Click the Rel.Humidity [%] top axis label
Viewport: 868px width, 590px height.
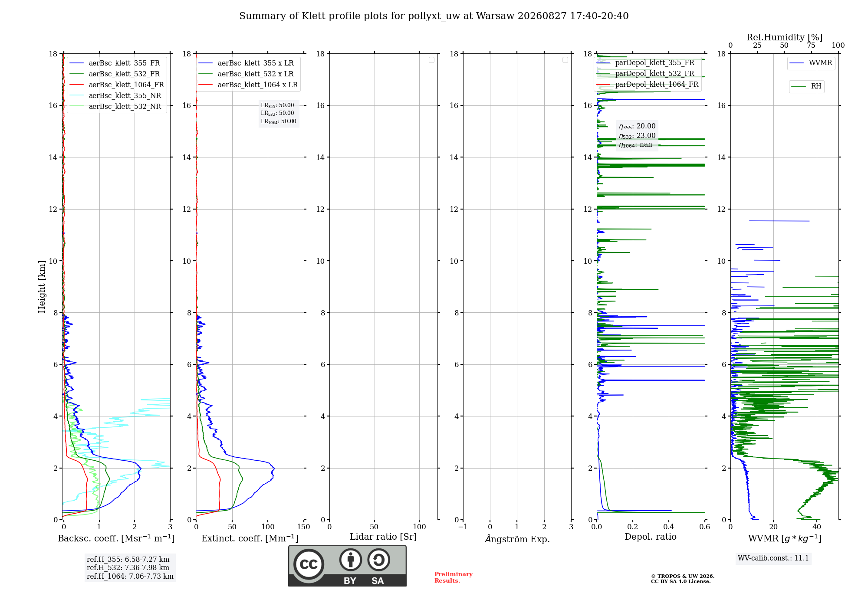(x=785, y=37)
